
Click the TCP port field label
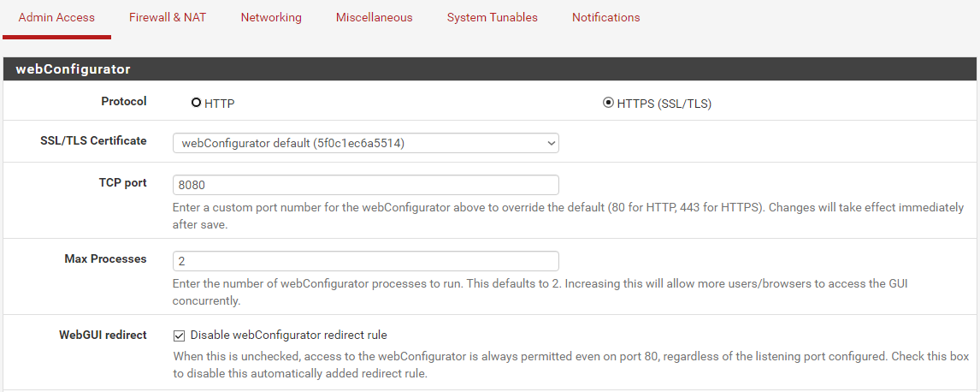click(122, 182)
